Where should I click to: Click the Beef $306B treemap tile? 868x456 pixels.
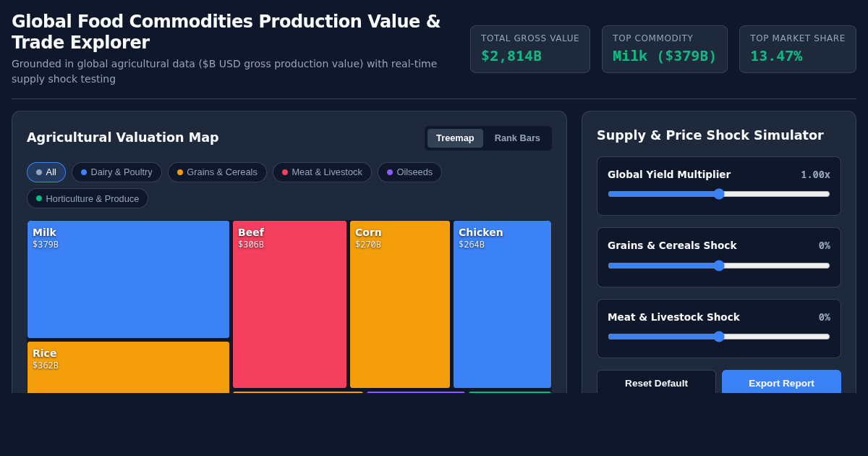pyautogui.click(x=289, y=304)
